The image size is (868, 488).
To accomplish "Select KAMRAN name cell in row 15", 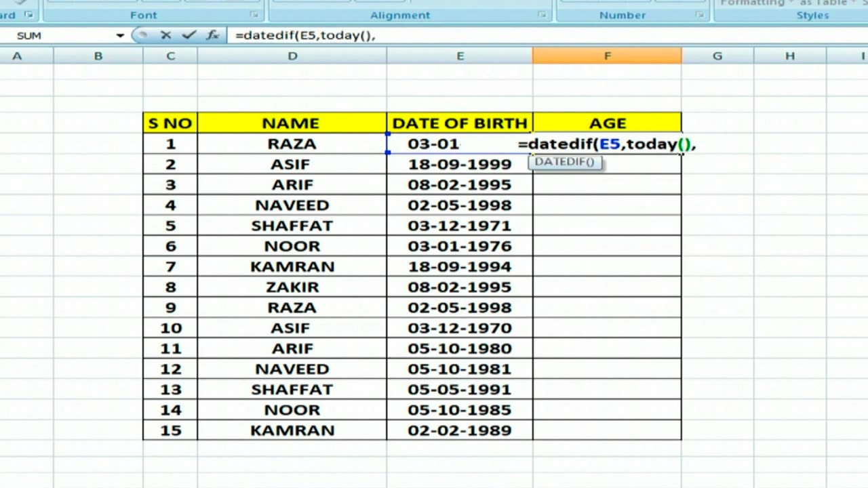I will 292,430.
